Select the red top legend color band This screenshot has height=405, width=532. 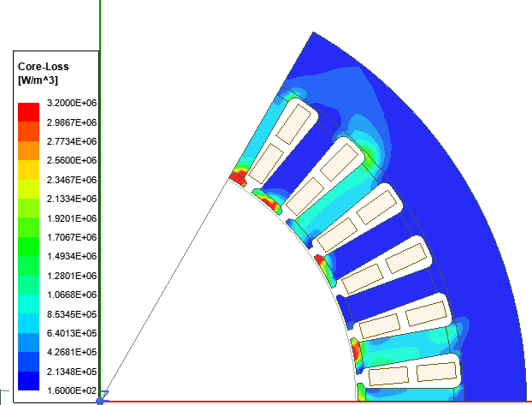point(28,112)
